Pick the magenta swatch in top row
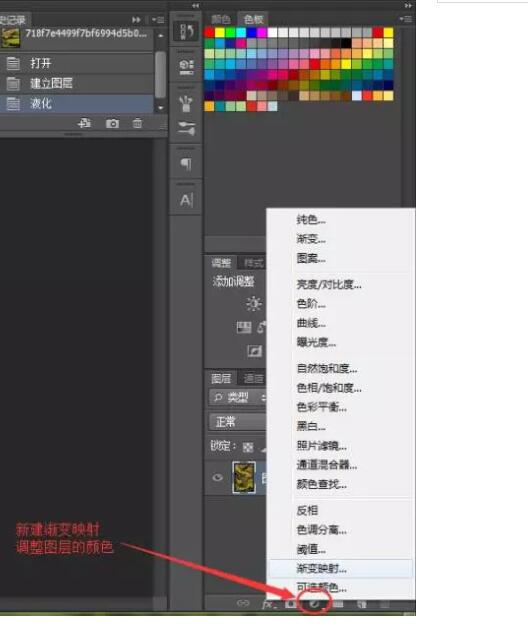The image size is (528, 630). (x=262, y=33)
